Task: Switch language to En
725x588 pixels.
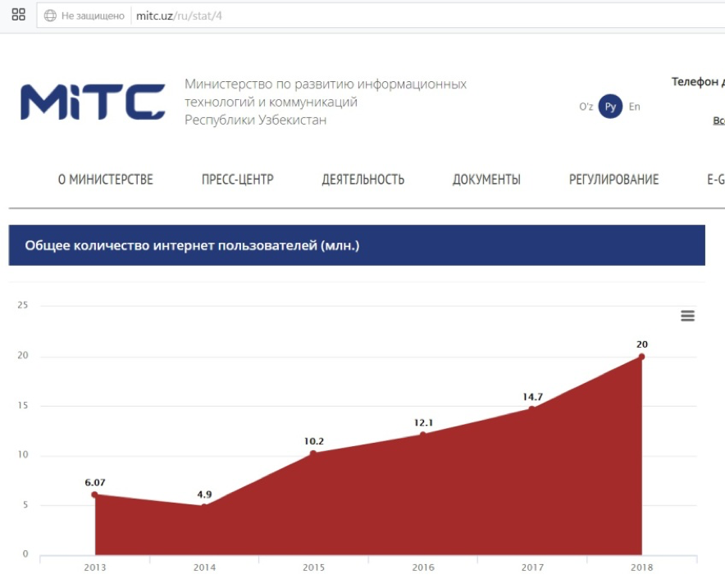Action: (x=634, y=107)
